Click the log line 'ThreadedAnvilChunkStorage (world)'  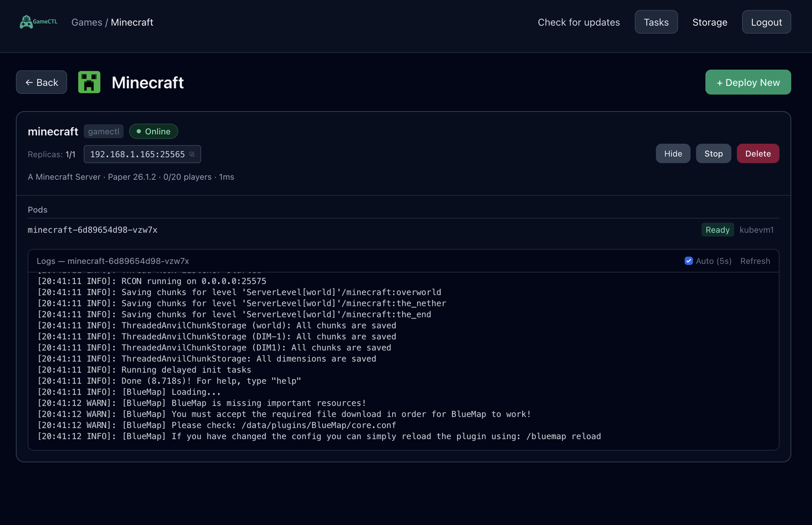tap(217, 326)
